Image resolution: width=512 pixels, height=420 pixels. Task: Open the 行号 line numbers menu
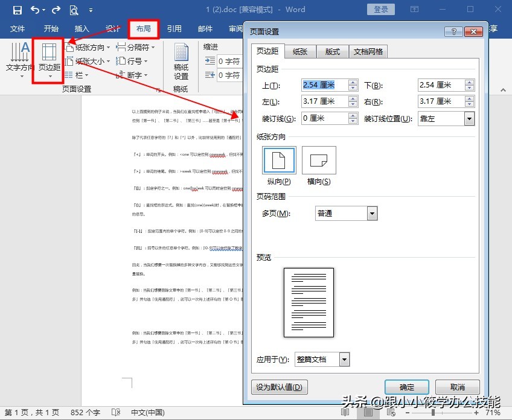click(132, 61)
